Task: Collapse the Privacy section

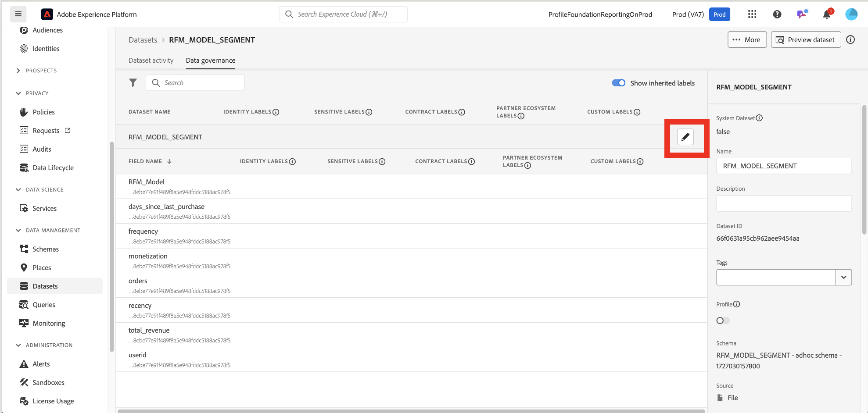Action: coord(18,93)
